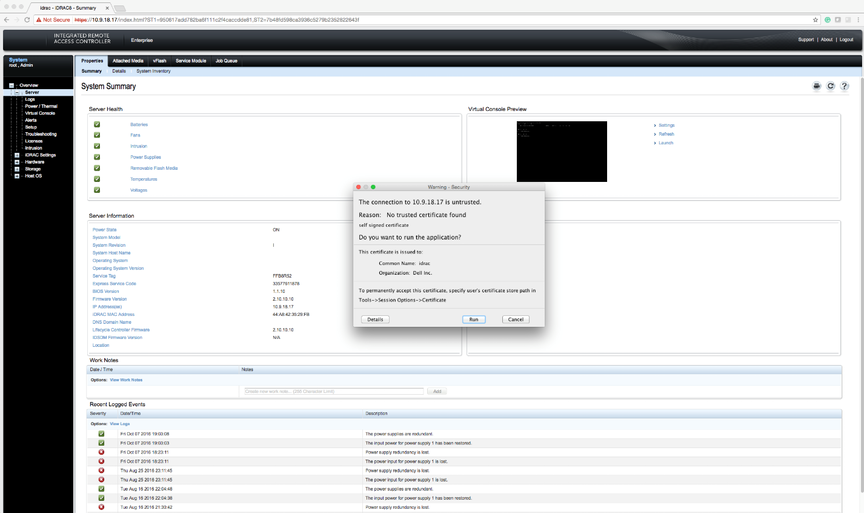
Task: Click green check icon beside Batteries
Action: point(97,125)
